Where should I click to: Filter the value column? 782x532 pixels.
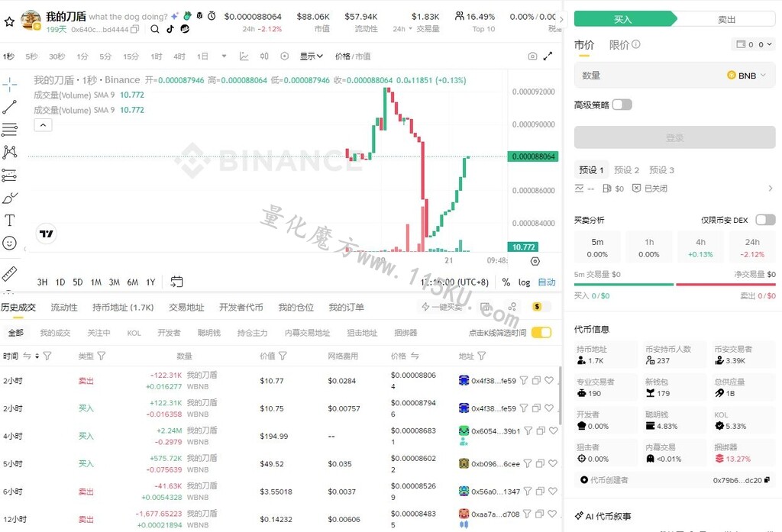point(283,356)
